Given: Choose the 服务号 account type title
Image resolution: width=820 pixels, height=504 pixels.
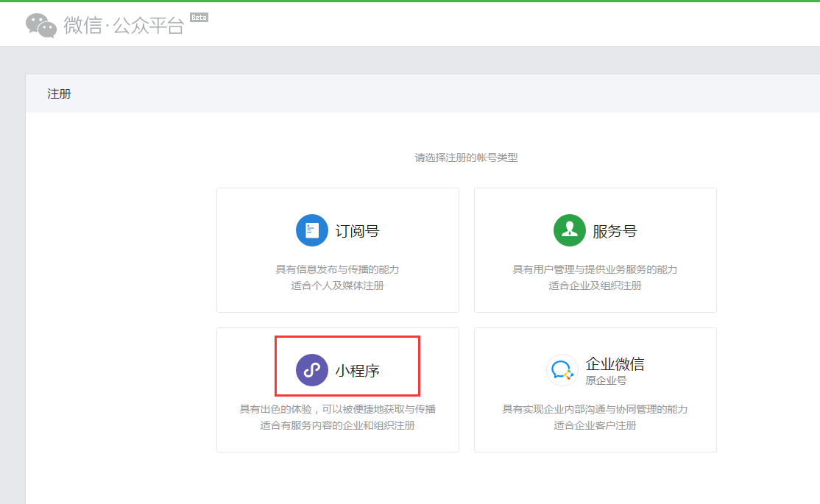Looking at the screenshot, I should [615, 231].
